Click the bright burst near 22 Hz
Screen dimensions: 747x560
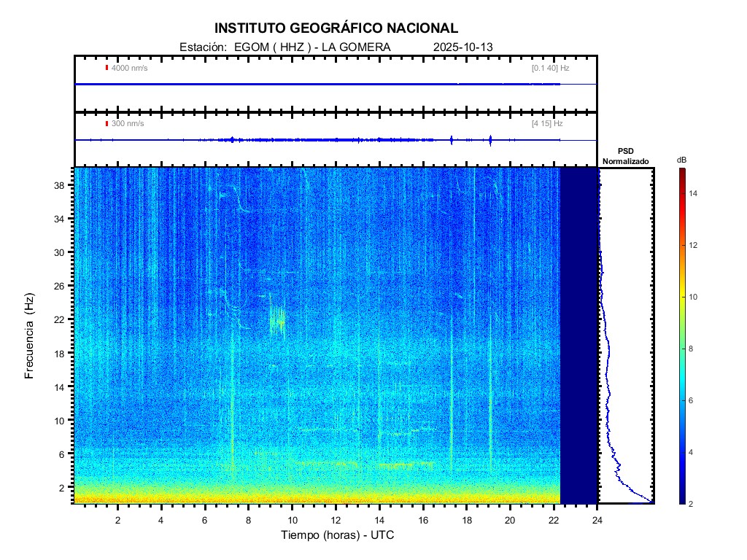point(276,317)
